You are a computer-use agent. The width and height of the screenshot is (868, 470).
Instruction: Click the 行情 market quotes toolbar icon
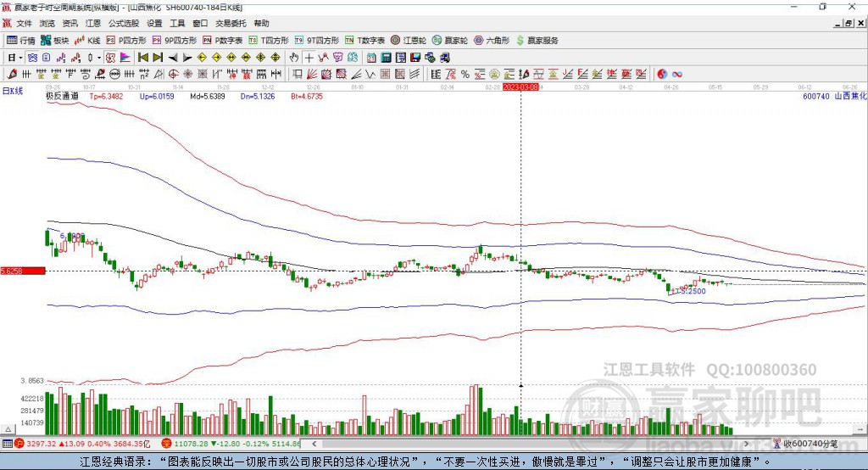point(21,40)
